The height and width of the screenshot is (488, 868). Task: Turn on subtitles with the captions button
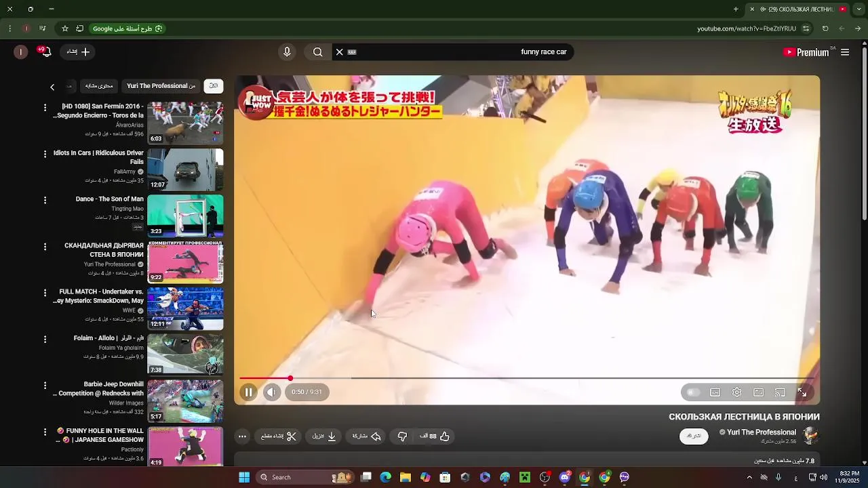715,392
